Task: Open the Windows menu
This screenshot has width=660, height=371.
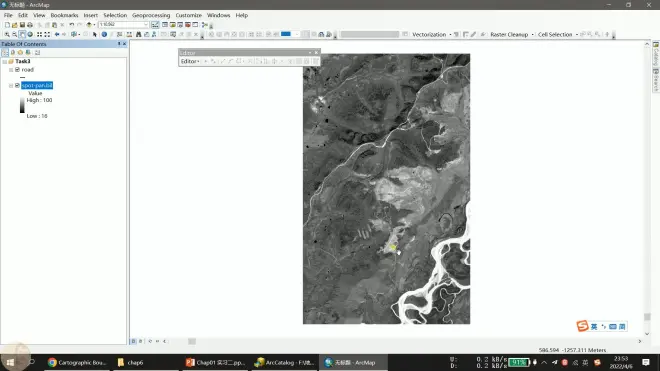Action: click(x=218, y=15)
